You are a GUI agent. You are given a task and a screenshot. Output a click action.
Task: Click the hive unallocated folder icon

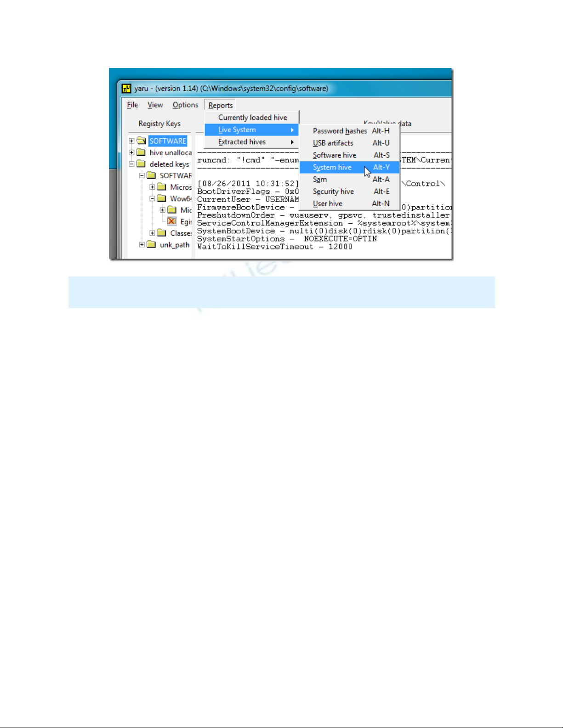pyautogui.click(x=142, y=152)
